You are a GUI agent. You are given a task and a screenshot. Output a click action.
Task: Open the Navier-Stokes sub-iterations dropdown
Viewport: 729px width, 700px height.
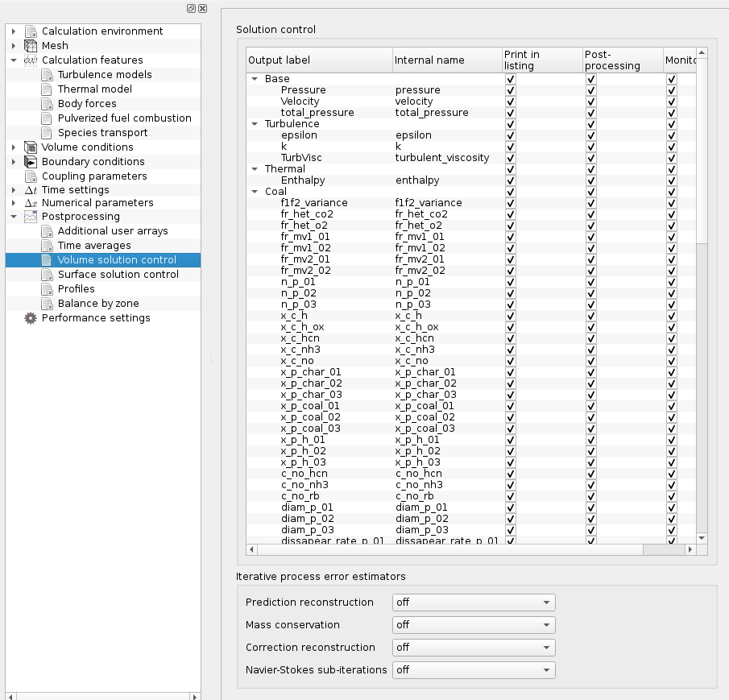coord(474,669)
